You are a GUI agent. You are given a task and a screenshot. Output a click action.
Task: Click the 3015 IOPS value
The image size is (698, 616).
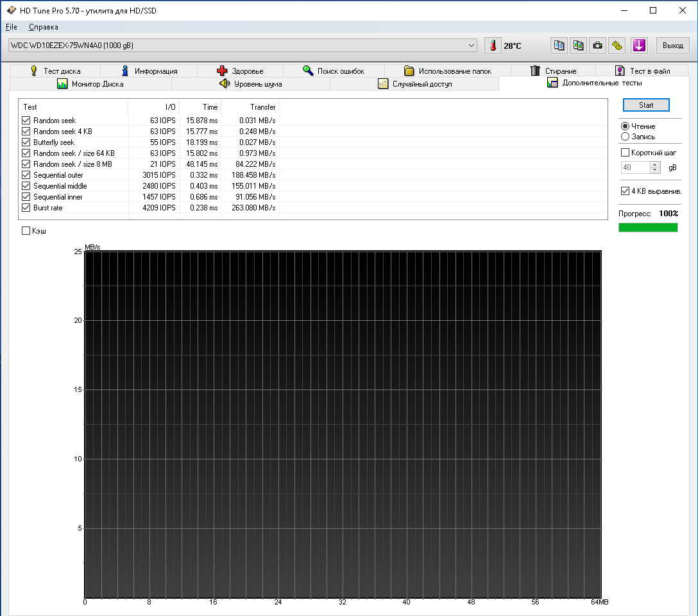coord(159,175)
